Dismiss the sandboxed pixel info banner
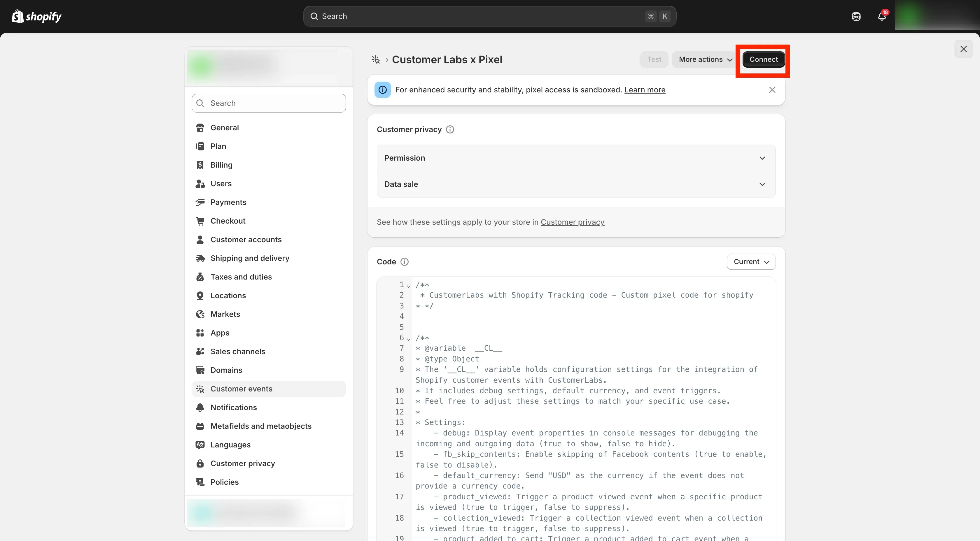Viewport: 980px width, 541px height. coord(772,90)
